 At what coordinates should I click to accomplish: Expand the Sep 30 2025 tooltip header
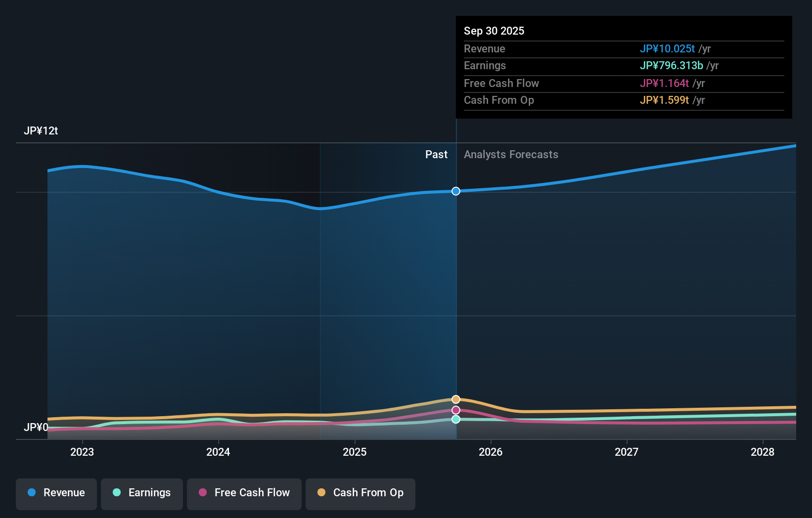tap(494, 31)
